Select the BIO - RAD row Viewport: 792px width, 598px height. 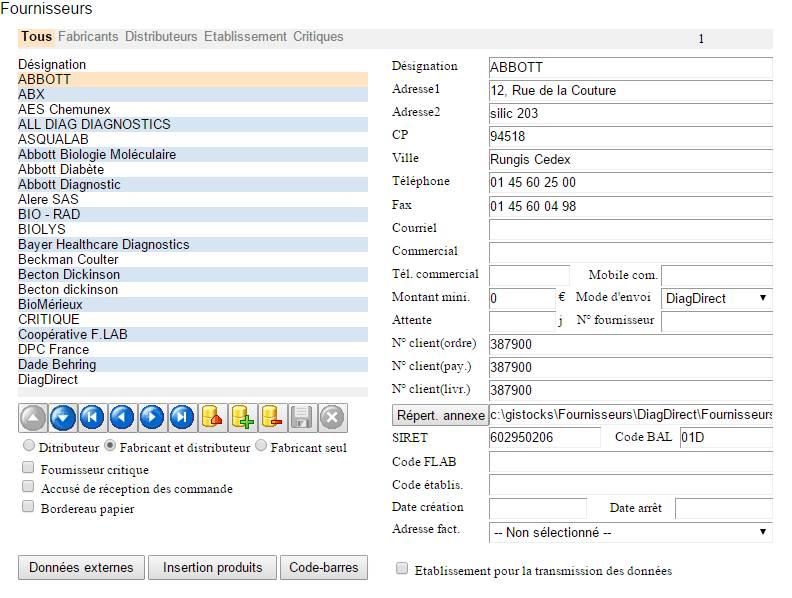pyautogui.click(x=193, y=214)
